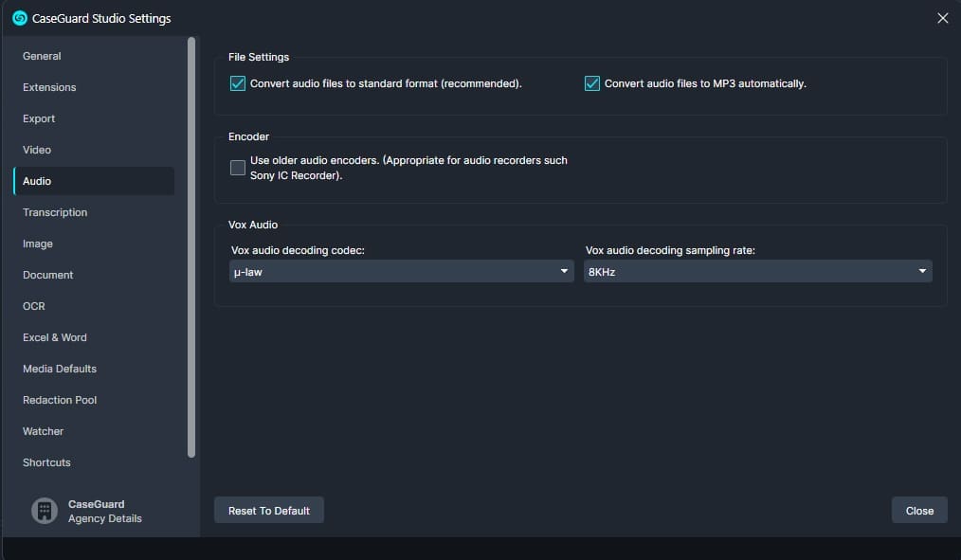The width and height of the screenshot is (961, 560).
Task: Click the CaseGuard logo icon in title bar
Action: [x=20, y=18]
